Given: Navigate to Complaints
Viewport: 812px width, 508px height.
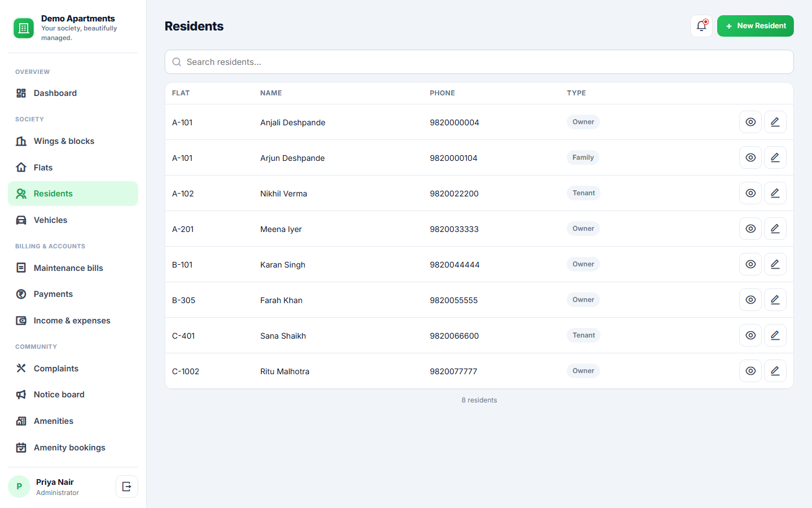Looking at the screenshot, I should tap(73, 369).
